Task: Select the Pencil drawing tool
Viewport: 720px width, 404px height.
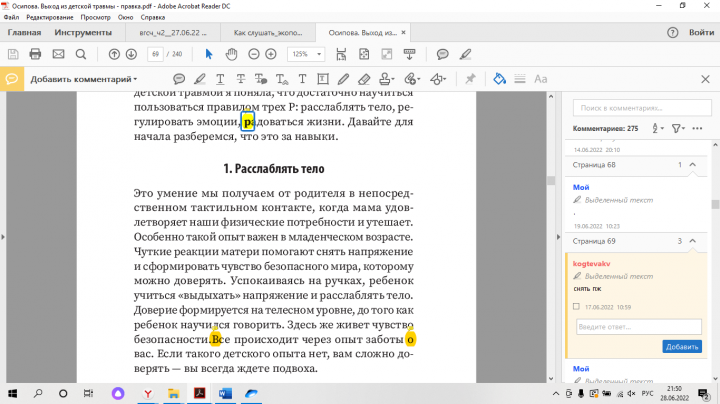Action: [343, 79]
